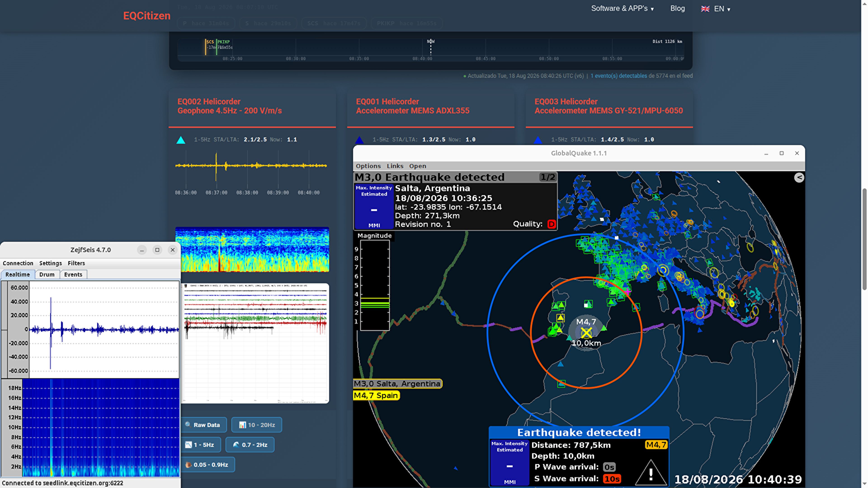Click the GlobalQuake Magnitude scale bar

[375, 285]
